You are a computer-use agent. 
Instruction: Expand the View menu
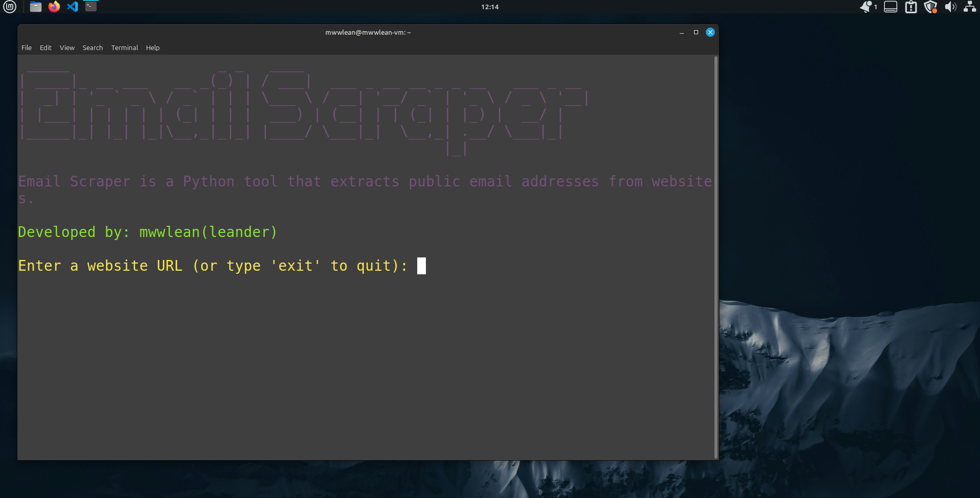(67, 48)
